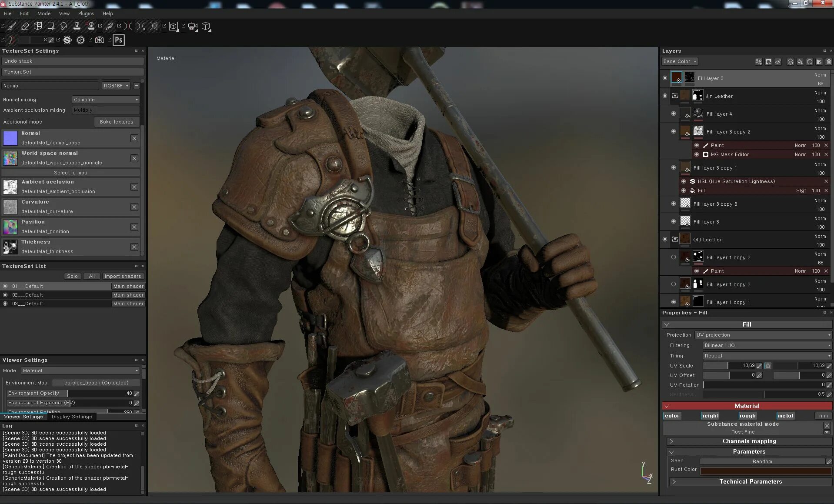Remove the HSL filter effect
This screenshot has height=504, width=834.
(826, 181)
